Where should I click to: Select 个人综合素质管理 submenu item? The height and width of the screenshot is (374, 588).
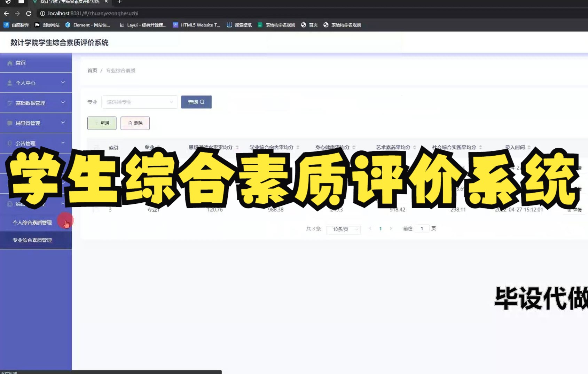coord(36,223)
